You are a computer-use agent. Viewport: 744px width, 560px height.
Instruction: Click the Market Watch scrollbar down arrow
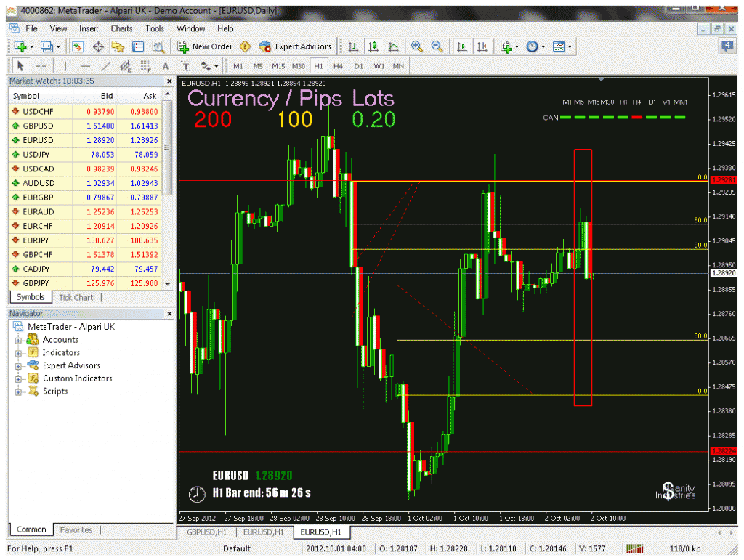click(x=168, y=284)
